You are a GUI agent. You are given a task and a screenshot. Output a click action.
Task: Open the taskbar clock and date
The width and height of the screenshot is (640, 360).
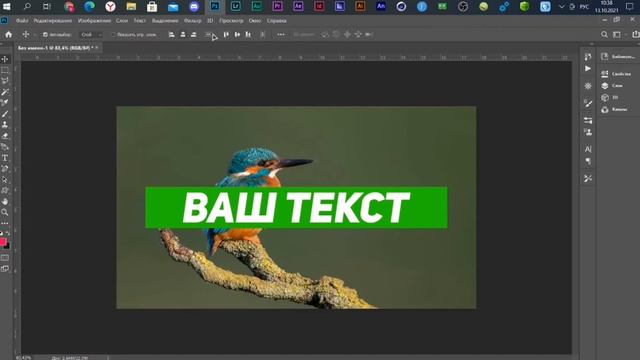click(607, 7)
